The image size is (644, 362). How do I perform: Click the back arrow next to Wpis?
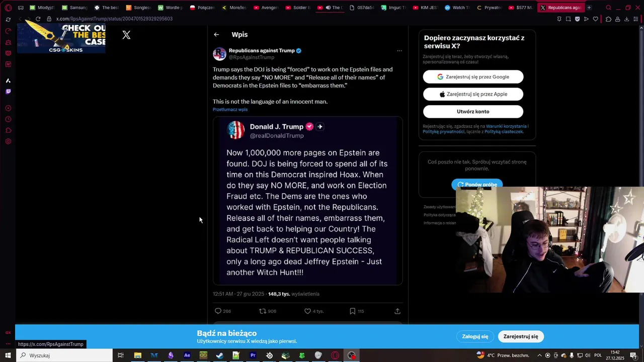tap(216, 35)
